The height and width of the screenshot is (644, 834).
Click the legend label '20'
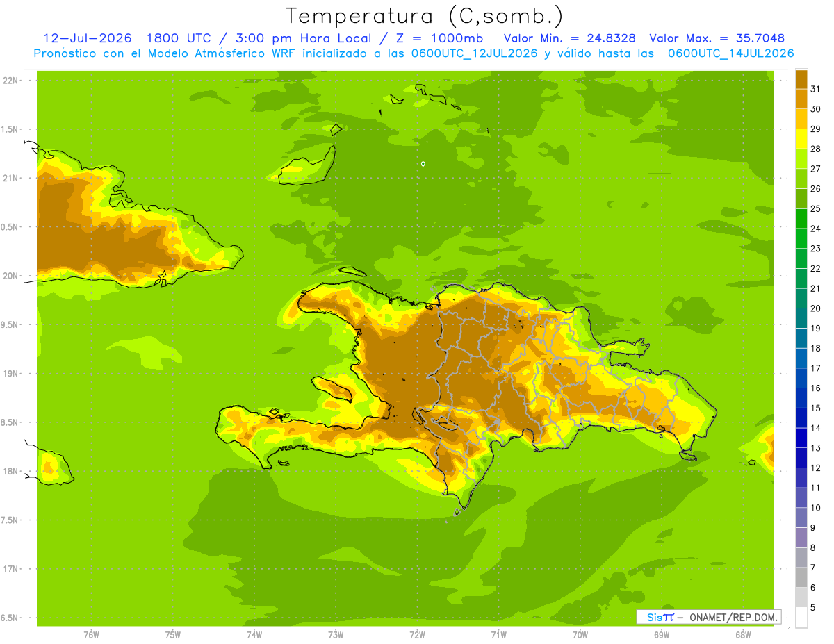pyautogui.click(x=815, y=308)
